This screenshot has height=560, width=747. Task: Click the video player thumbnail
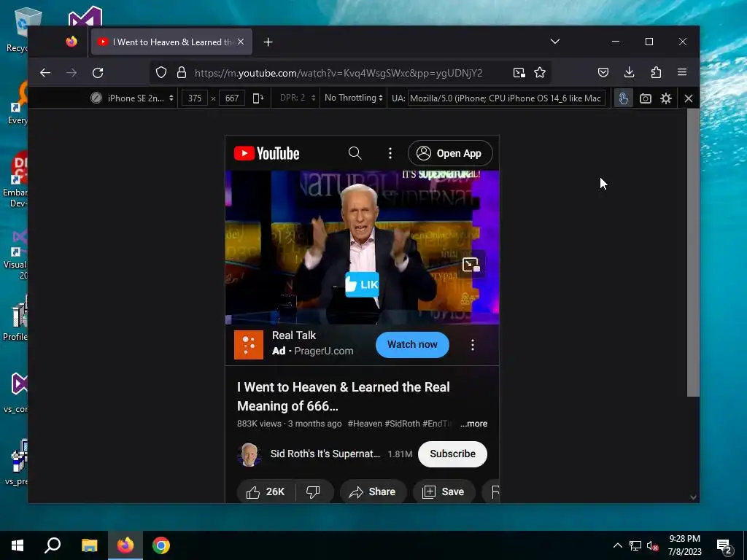click(362, 247)
